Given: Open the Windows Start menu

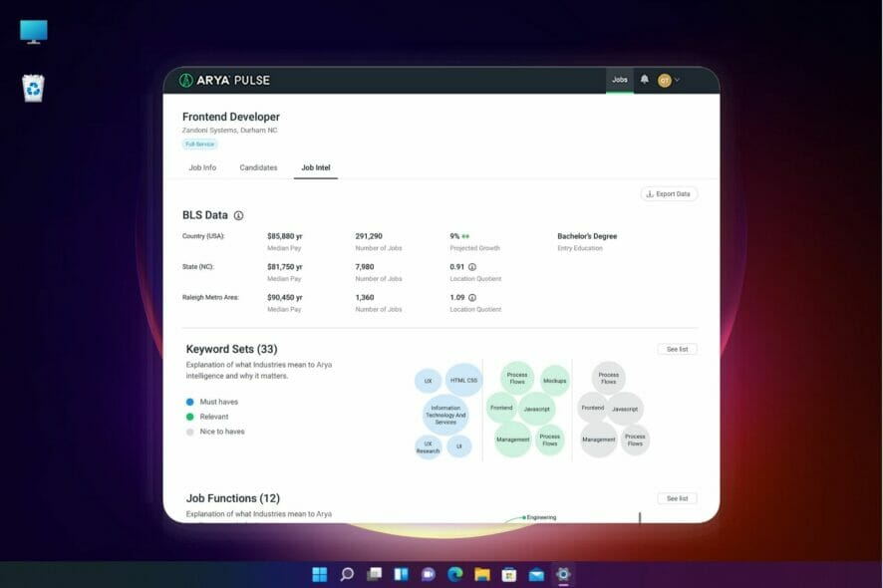Looking at the screenshot, I should (319, 574).
